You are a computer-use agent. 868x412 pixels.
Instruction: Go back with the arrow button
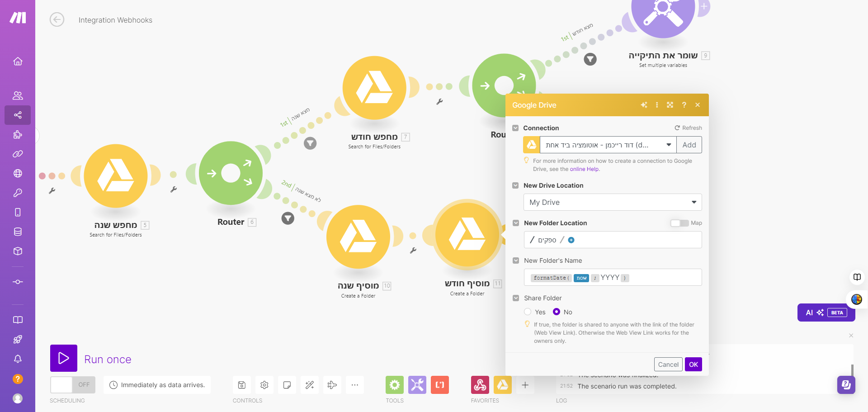57,20
